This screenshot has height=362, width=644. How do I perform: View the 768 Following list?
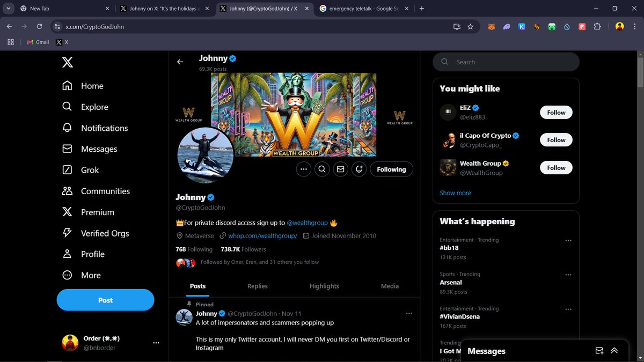(194, 249)
